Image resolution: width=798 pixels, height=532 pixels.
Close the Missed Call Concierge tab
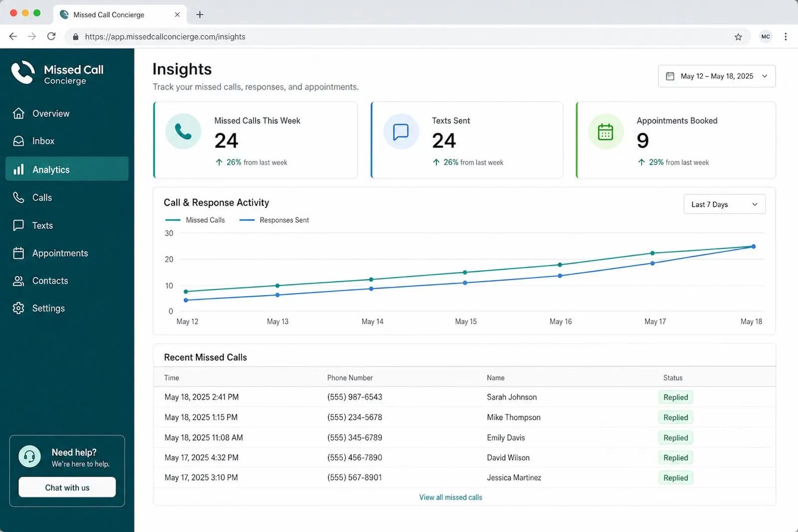(x=177, y=14)
